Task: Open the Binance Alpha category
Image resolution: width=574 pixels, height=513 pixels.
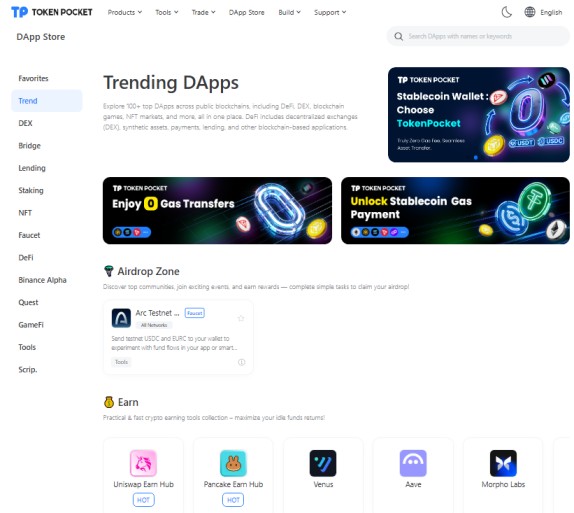Action: pos(42,280)
